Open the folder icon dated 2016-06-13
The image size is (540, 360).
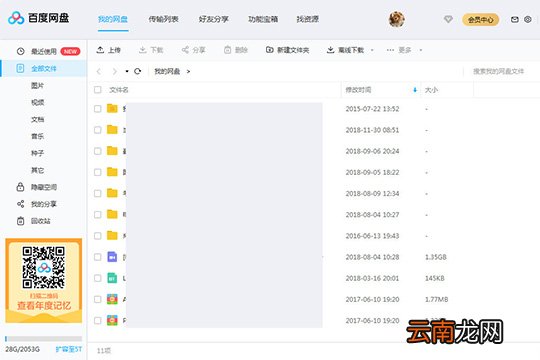pyautogui.click(x=112, y=235)
